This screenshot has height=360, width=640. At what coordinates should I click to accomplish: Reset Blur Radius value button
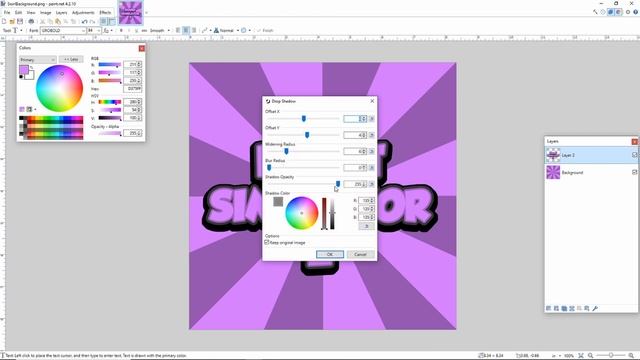(x=371, y=168)
